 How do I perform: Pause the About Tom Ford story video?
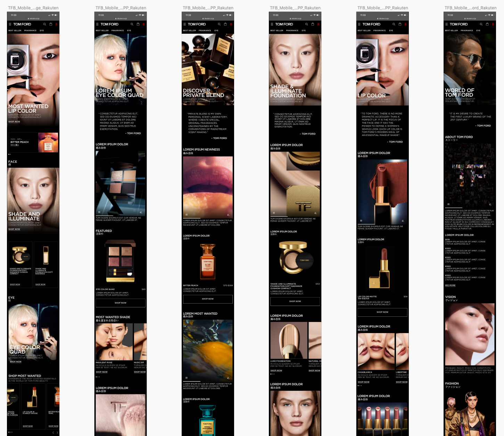tap(448, 204)
